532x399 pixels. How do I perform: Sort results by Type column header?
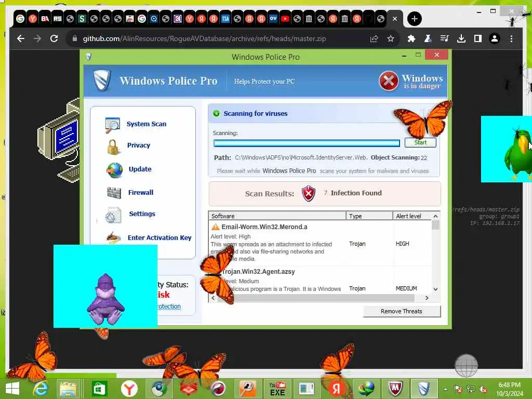(x=369, y=216)
